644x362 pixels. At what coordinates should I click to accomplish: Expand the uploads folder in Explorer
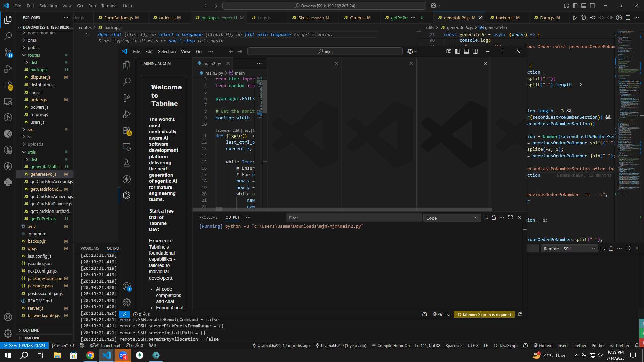(x=35, y=144)
